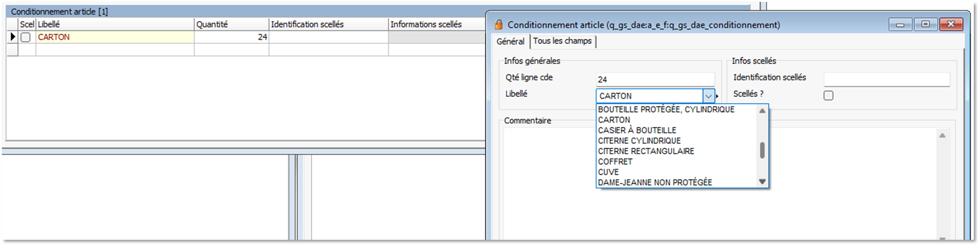The height and width of the screenshot is (246, 980).
Task: Click the lock icon in dialog title
Action: (x=499, y=25)
